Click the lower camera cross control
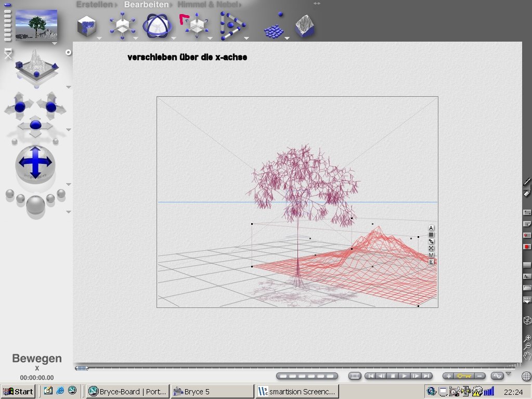 click(35, 125)
